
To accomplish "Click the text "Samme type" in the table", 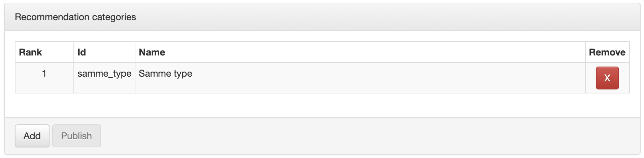I will 165,74.
